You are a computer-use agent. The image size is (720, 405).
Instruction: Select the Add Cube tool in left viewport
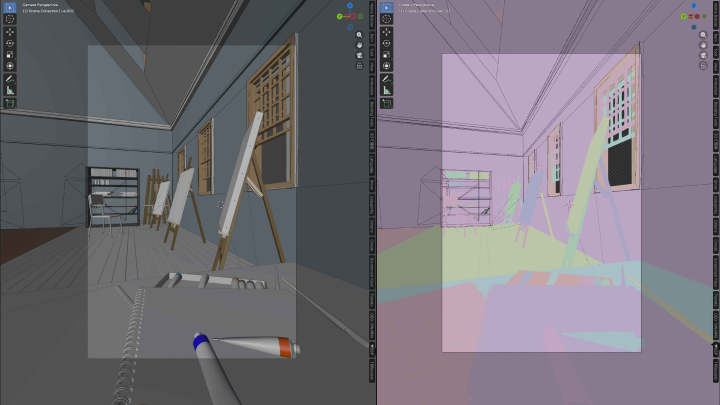click(x=10, y=103)
